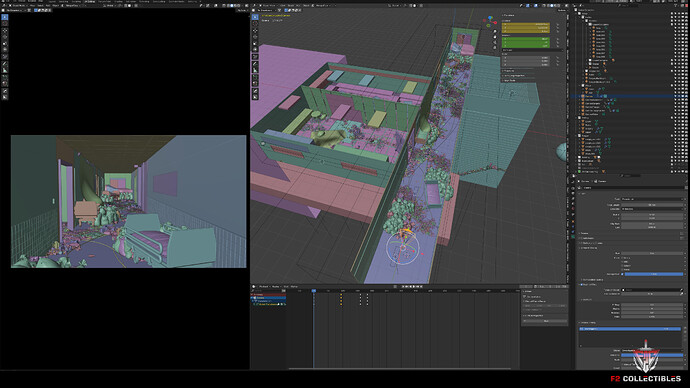Screen dimensions: 690x388
Task: Toggle the Mist checkbox under Viewport Display
Action: pos(622,262)
